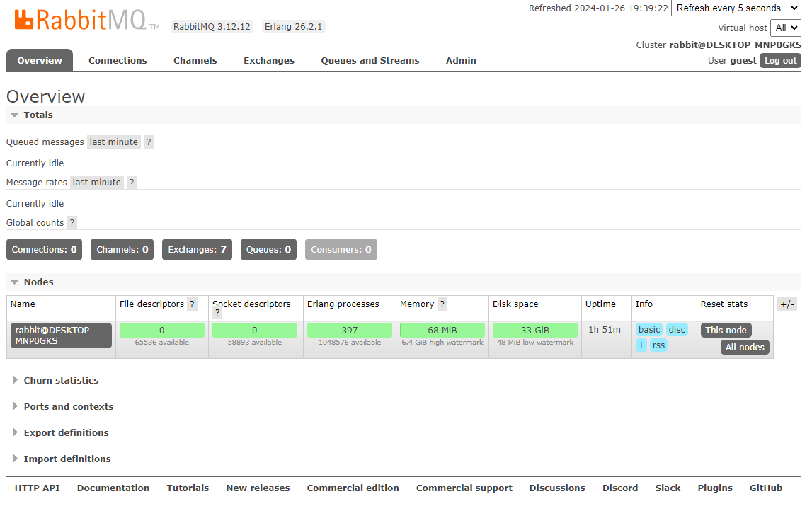Switch to the Channels tab
Viewport: 812px width, 511px height.
[x=195, y=61]
